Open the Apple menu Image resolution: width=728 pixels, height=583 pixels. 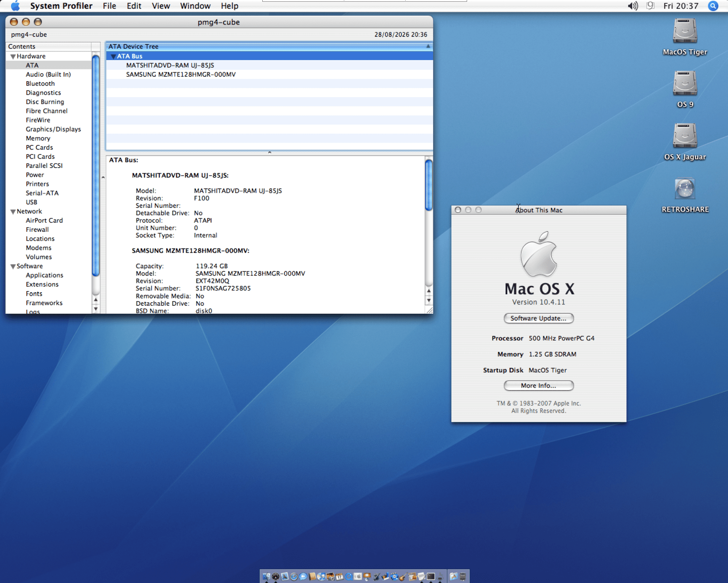[x=15, y=6]
